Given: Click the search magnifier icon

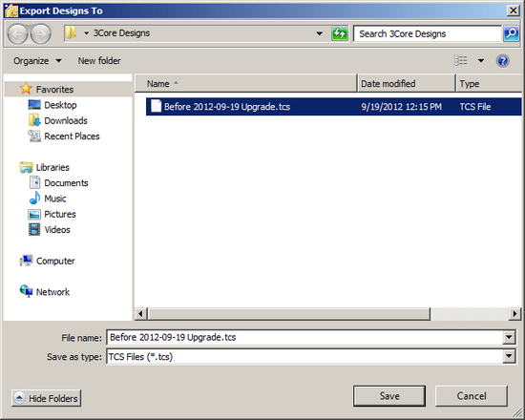Looking at the screenshot, I should coord(512,33).
